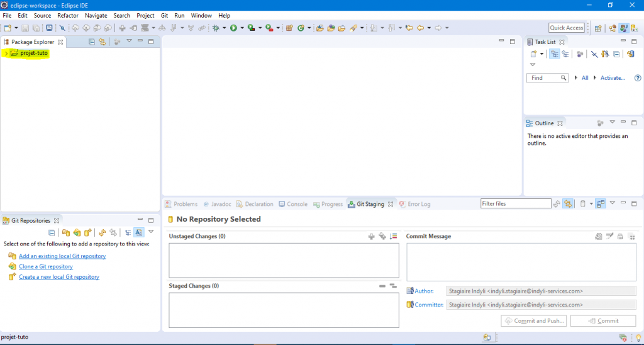Open the Run button dropdown arrow
644x345 pixels.
(x=242, y=28)
